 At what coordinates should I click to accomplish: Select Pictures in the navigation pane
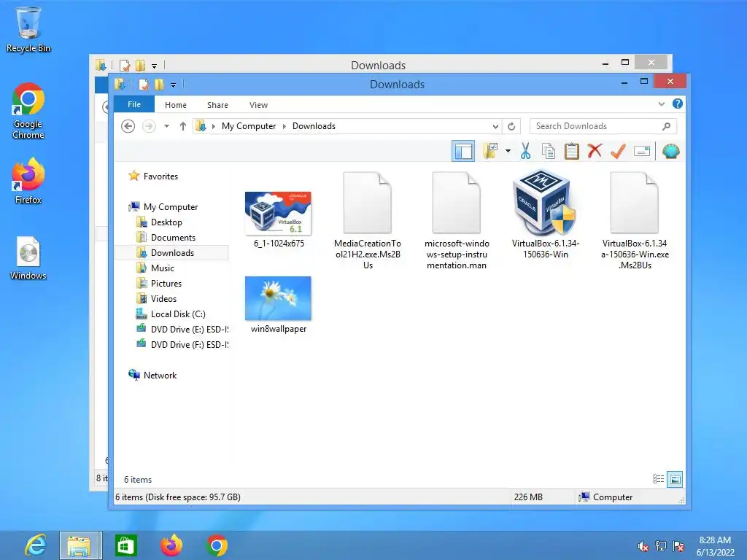pos(166,284)
